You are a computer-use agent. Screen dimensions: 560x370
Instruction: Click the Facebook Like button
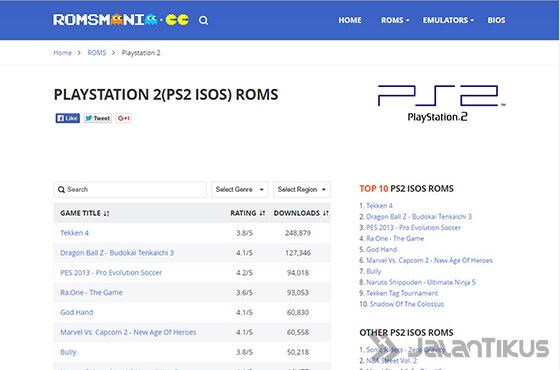tap(68, 118)
